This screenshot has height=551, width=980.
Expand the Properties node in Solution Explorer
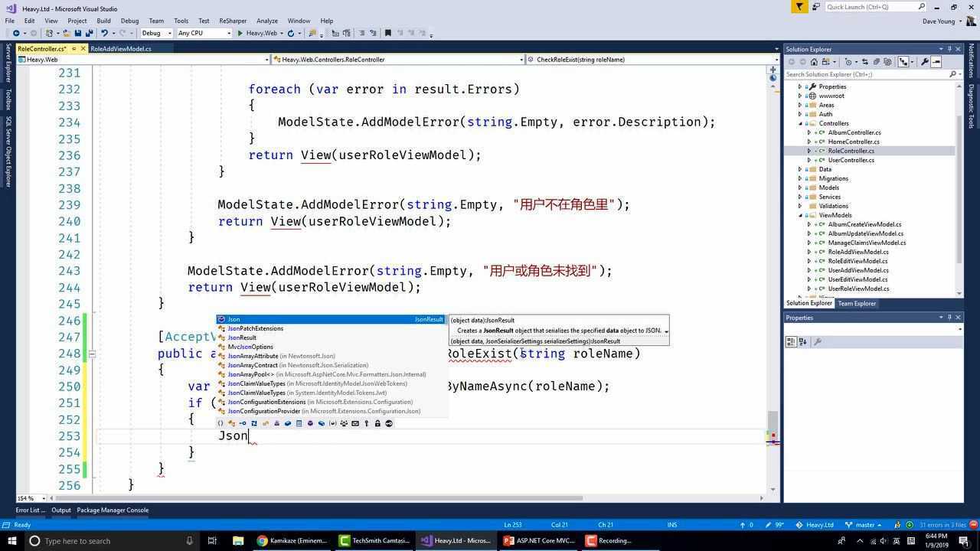pyautogui.click(x=800, y=86)
